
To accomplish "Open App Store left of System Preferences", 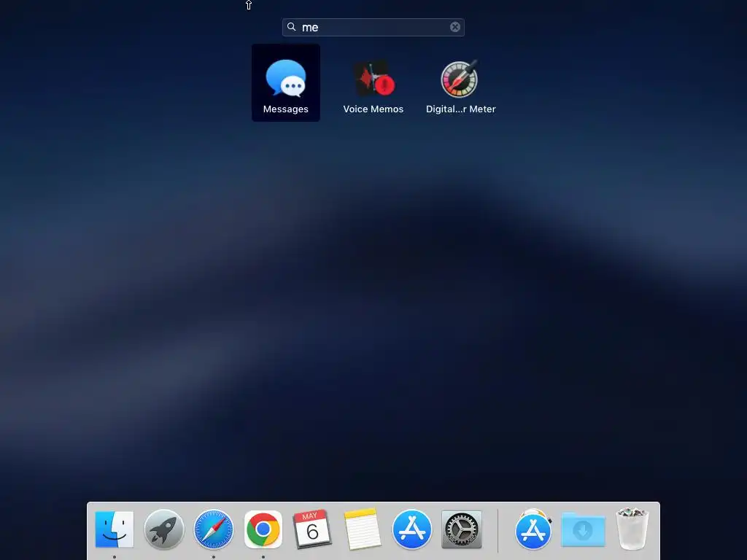I will [x=412, y=529].
